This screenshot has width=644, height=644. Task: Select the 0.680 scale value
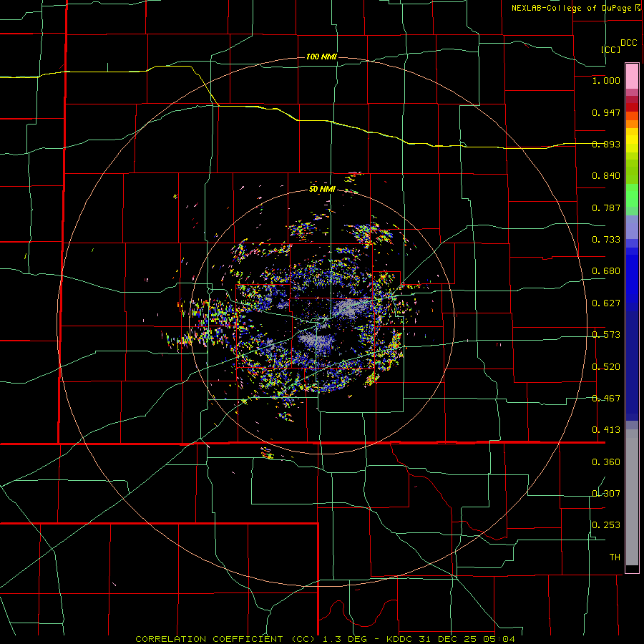pos(606,271)
